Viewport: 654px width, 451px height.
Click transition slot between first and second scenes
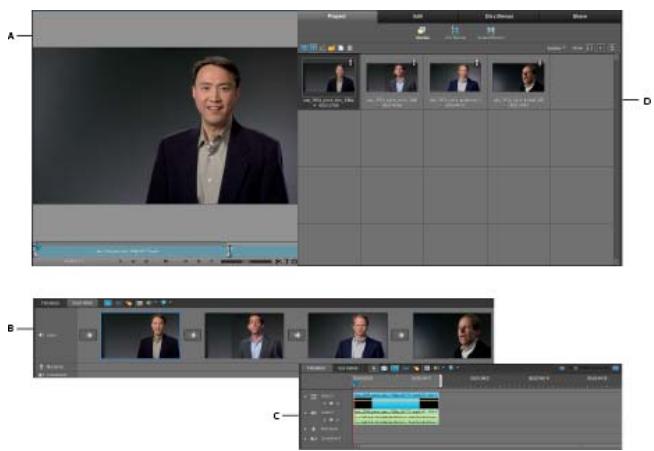coord(192,335)
